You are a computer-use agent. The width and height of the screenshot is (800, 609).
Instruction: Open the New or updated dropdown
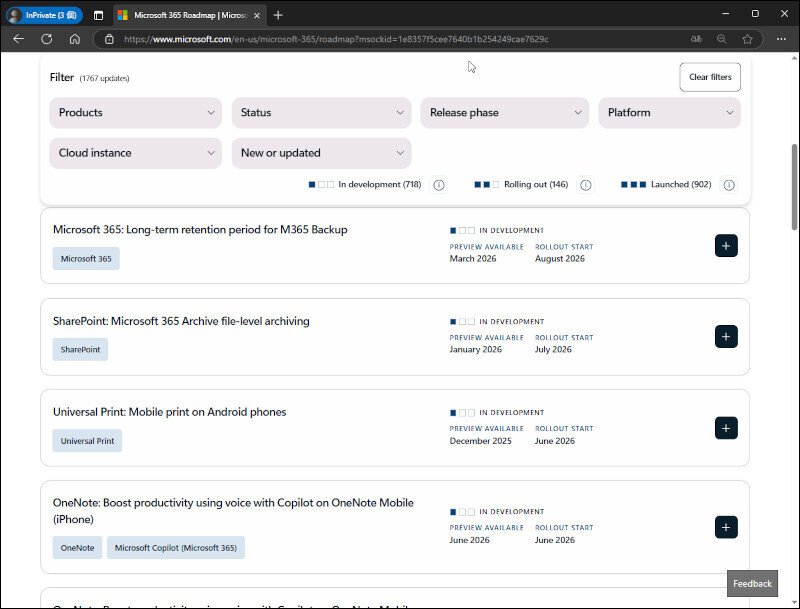(321, 153)
